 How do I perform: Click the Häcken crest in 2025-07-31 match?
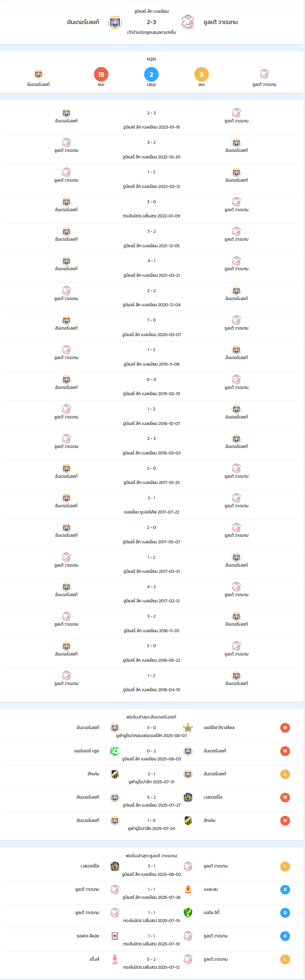tap(115, 774)
